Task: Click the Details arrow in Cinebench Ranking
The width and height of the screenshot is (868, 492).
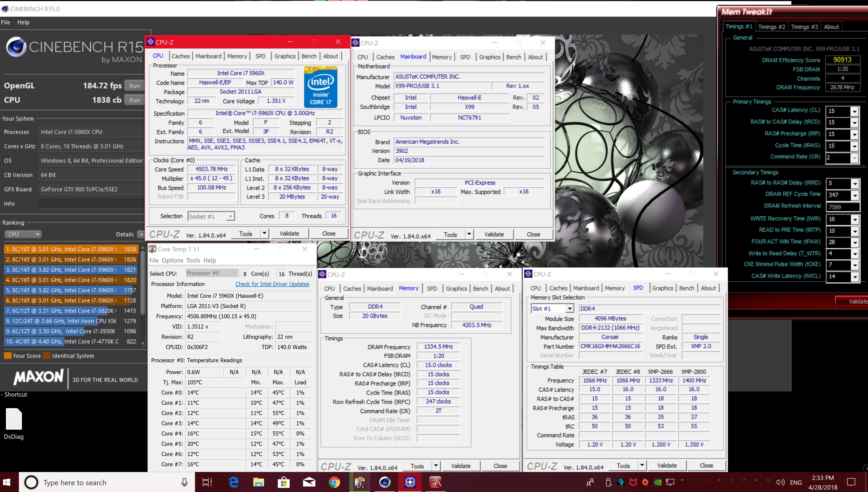Action: point(142,234)
